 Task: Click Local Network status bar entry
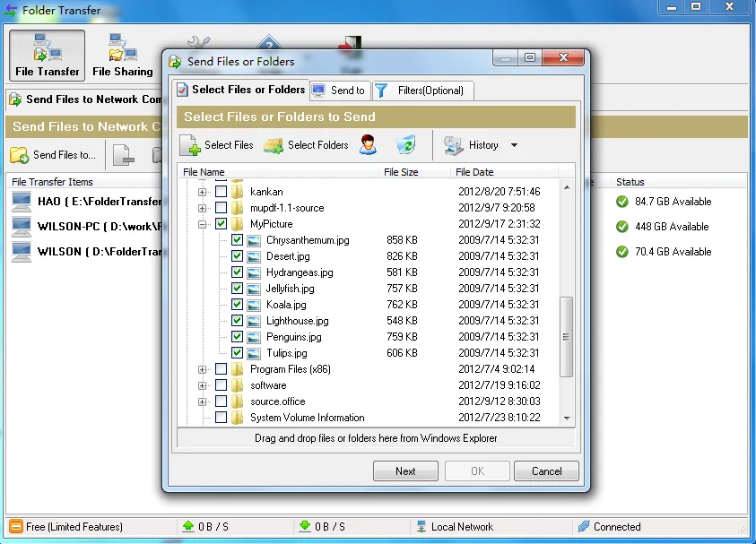click(455, 527)
